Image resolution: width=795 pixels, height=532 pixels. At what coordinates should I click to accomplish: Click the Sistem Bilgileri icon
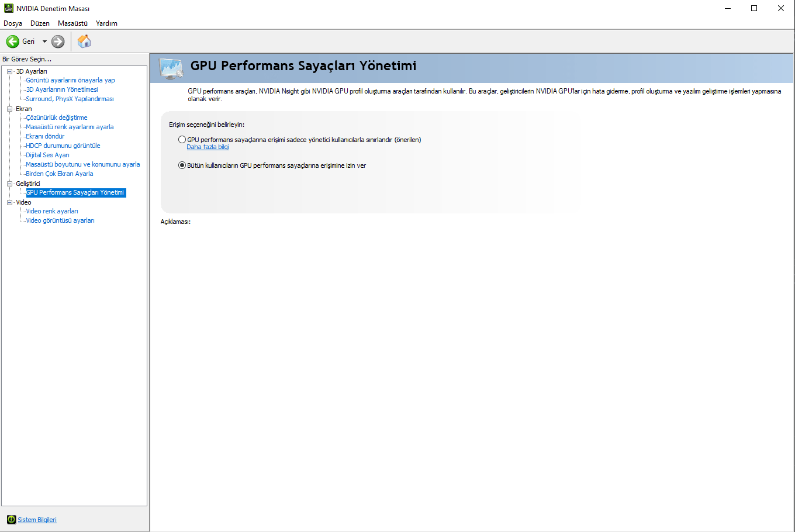click(x=11, y=520)
